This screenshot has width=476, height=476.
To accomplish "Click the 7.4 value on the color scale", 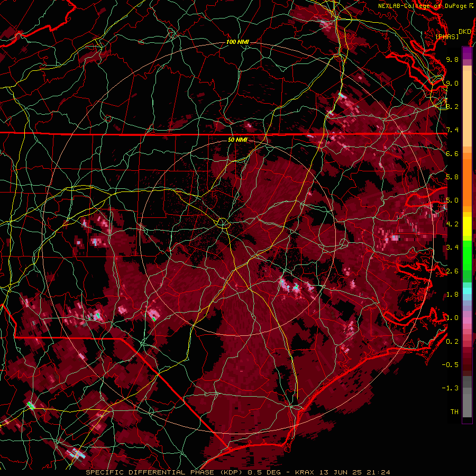I will pyautogui.click(x=452, y=130).
